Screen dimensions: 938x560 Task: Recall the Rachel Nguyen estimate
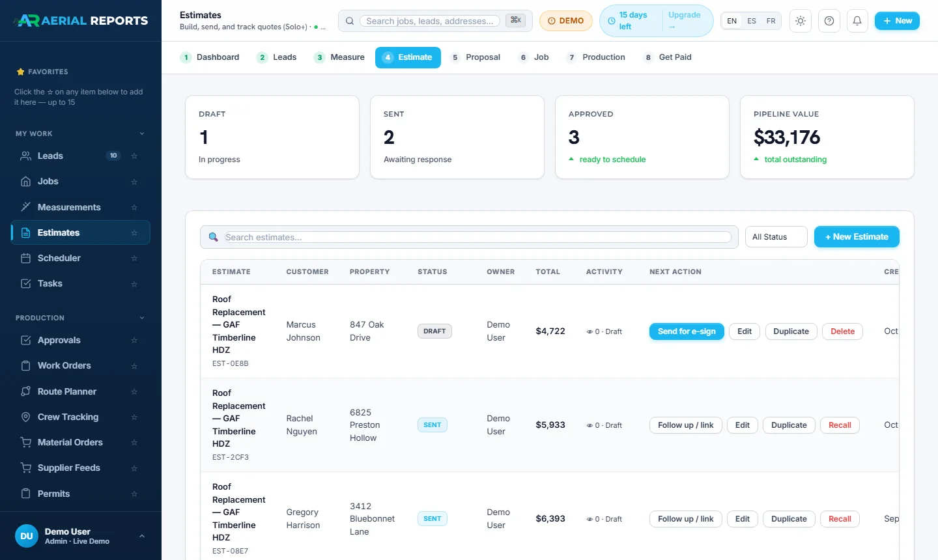pos(840,425)
